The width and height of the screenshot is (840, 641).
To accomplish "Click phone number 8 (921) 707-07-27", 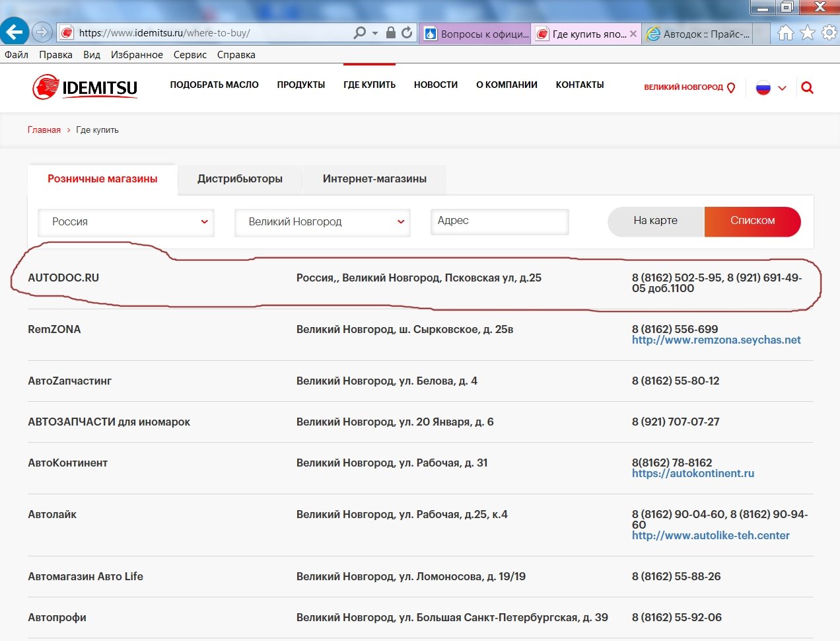I will (676, 422).
